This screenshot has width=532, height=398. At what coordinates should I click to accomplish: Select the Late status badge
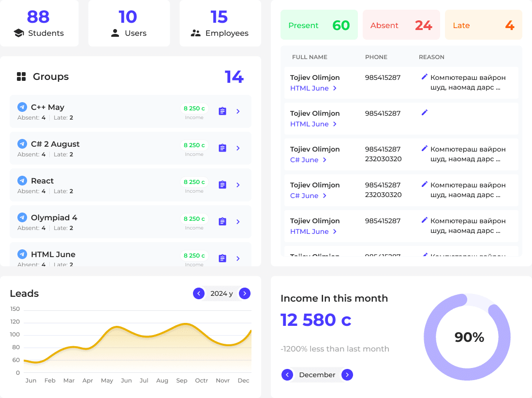pos(483,25)
